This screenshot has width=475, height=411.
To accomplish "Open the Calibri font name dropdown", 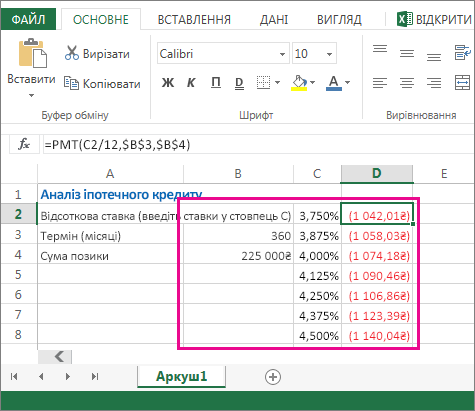I will pos(282,54).
